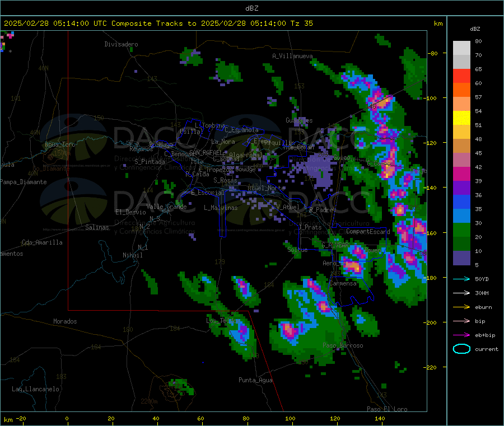Click the 'Carmensa' map label
The image size is (504, 426).
click(343, 284)
